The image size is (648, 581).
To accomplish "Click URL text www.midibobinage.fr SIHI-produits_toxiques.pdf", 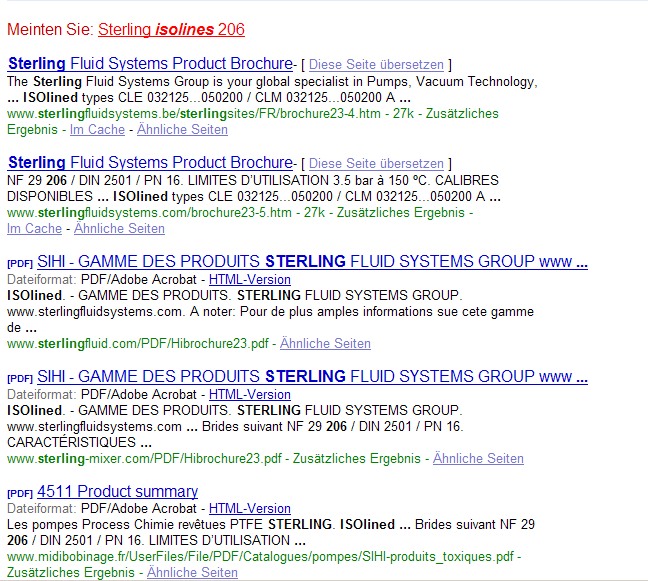I will [260, 557].
